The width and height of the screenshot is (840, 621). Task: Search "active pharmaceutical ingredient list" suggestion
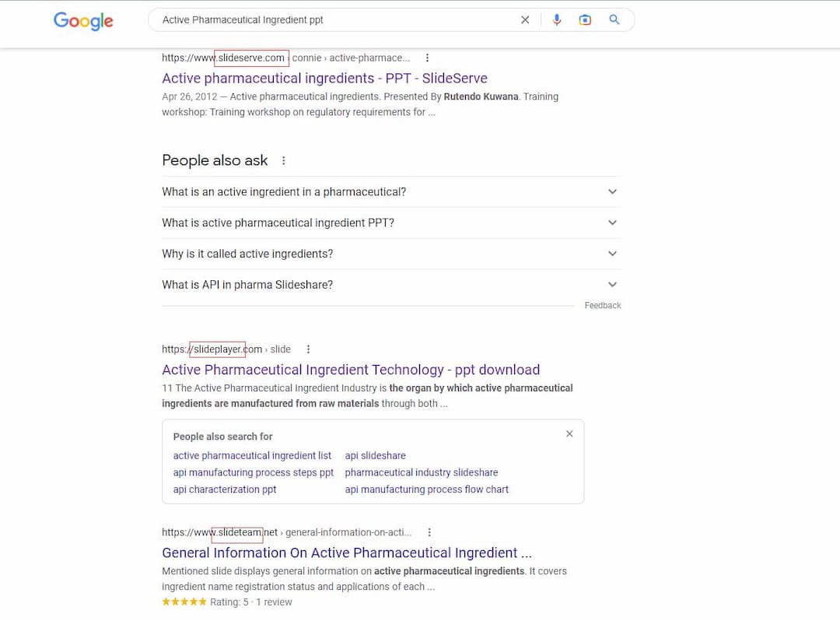point(252,455)
